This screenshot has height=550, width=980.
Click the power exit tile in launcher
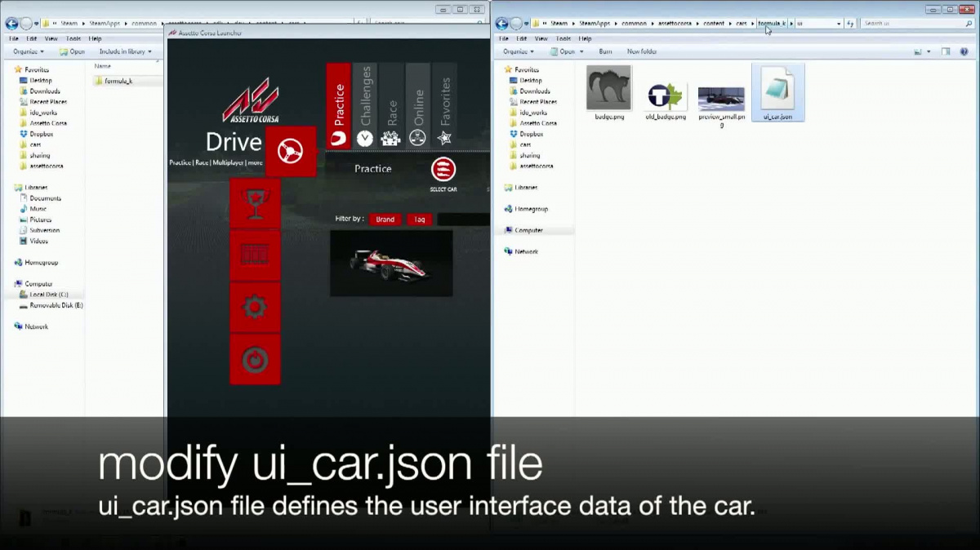coord(255,359)
